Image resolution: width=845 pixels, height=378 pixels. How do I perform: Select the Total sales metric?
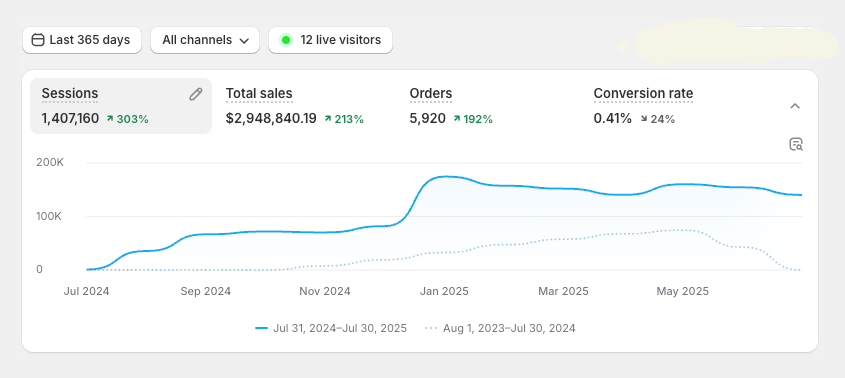tap(259, 94)
